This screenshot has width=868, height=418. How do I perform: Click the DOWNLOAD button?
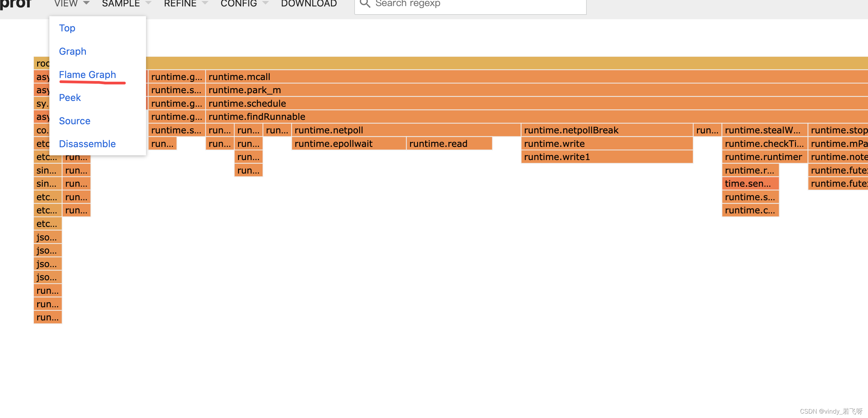tap(309, 3)
